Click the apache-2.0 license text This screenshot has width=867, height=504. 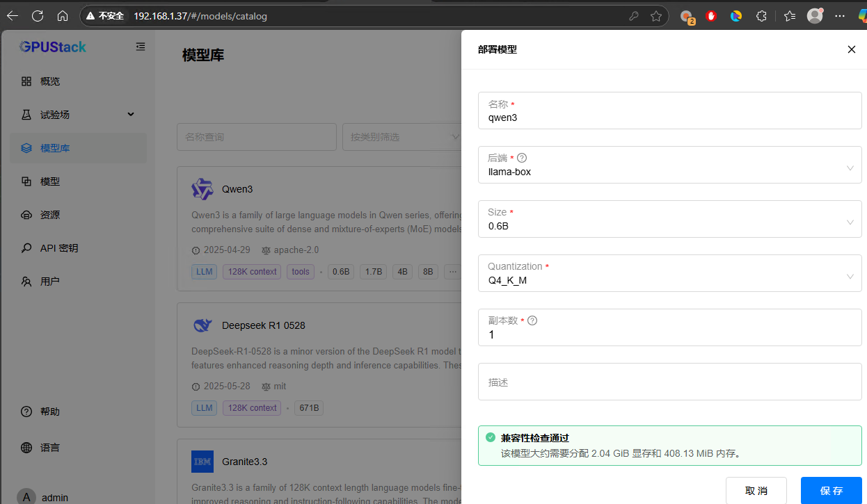pyautogui.click(x=296, y=250)
